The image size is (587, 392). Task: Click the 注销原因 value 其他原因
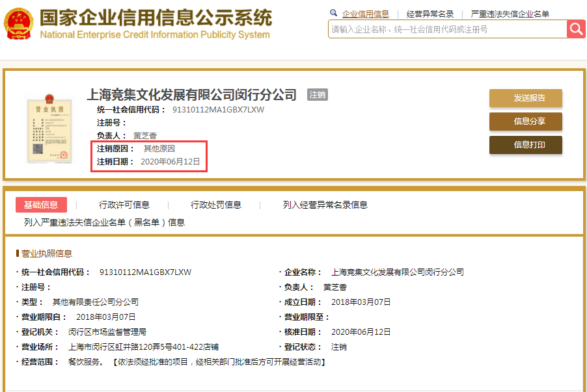159,148
